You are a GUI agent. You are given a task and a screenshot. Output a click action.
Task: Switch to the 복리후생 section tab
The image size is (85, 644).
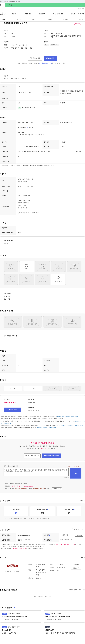point(50,19)
